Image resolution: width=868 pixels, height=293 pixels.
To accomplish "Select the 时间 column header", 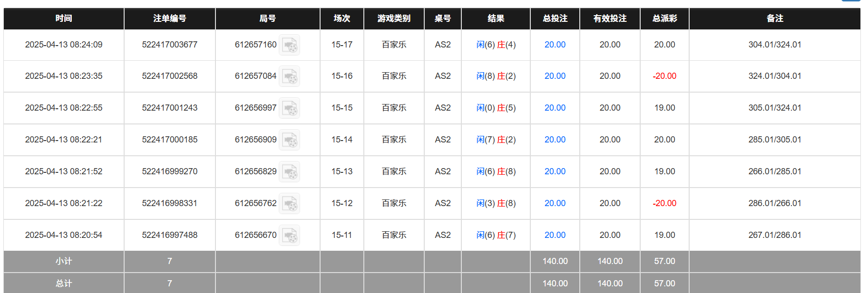I will pyautogui.click(x=63, y=19).
